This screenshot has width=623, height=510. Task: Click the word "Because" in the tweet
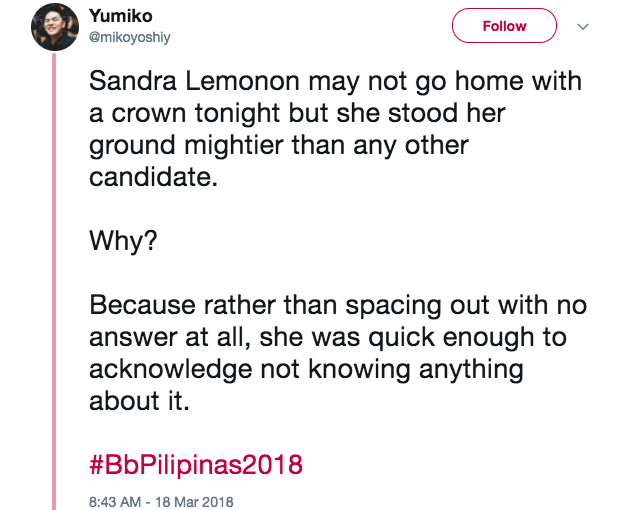point(142,305)
